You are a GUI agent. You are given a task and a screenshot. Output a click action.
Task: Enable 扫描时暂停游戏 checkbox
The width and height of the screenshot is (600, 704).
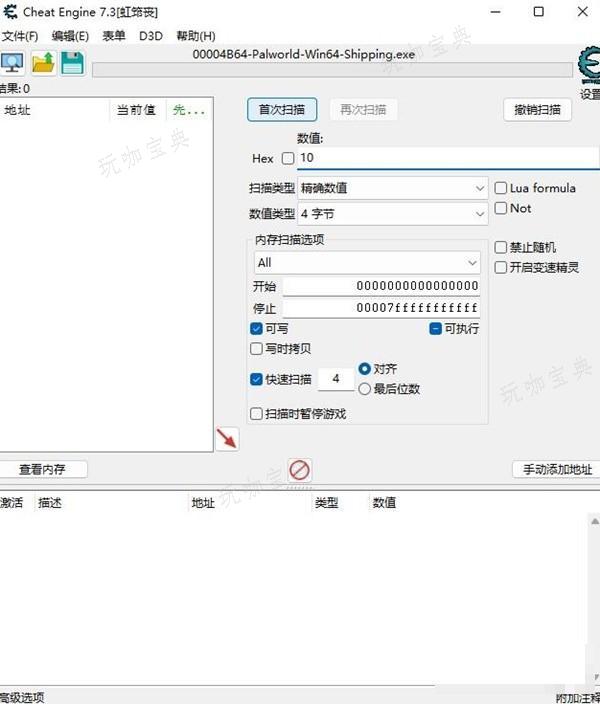pos(256,414)
